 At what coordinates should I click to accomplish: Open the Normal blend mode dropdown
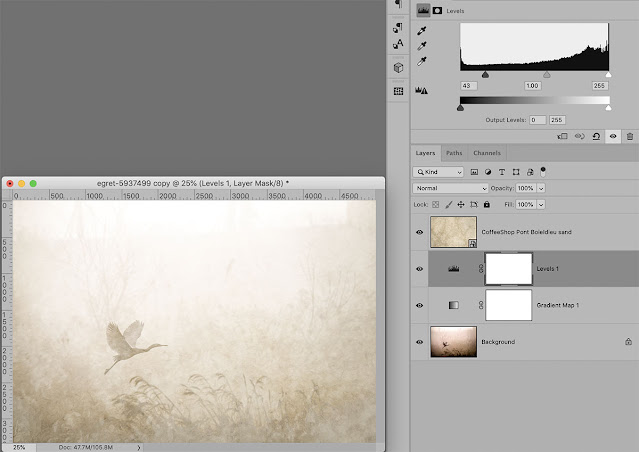pos(450,188)
